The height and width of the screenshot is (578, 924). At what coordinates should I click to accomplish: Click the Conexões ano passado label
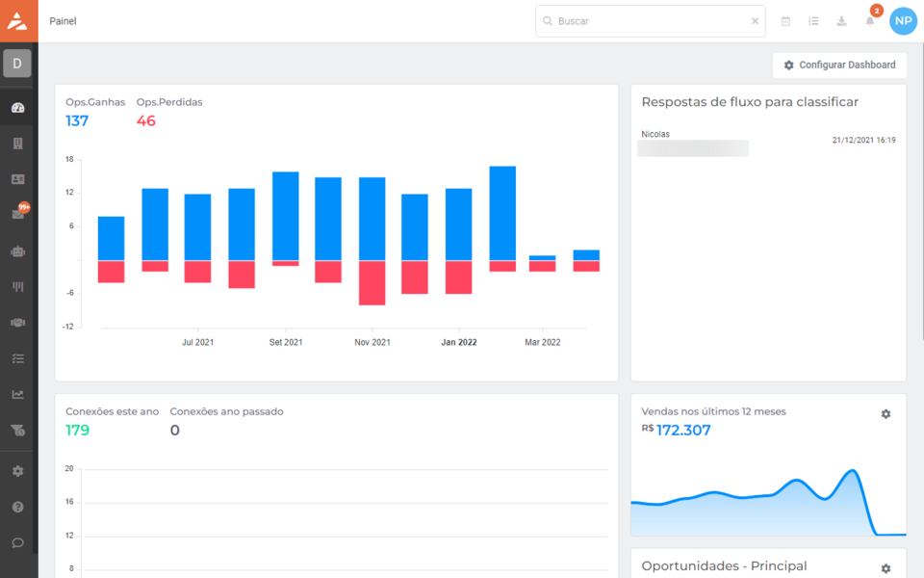pos(226,411)
